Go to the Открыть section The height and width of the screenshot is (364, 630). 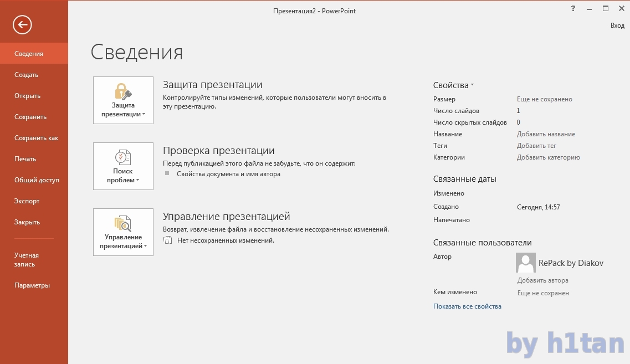[34, 96]
